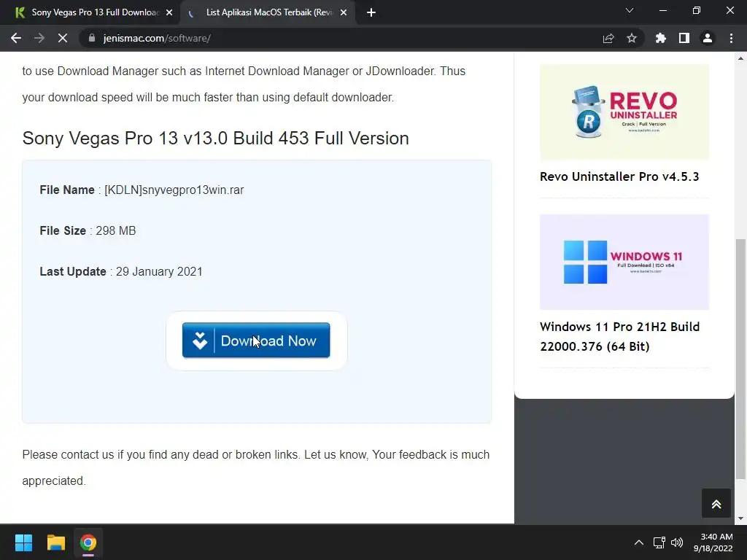
Task: Open File Explorer from the taskbar
Action: 55,542
